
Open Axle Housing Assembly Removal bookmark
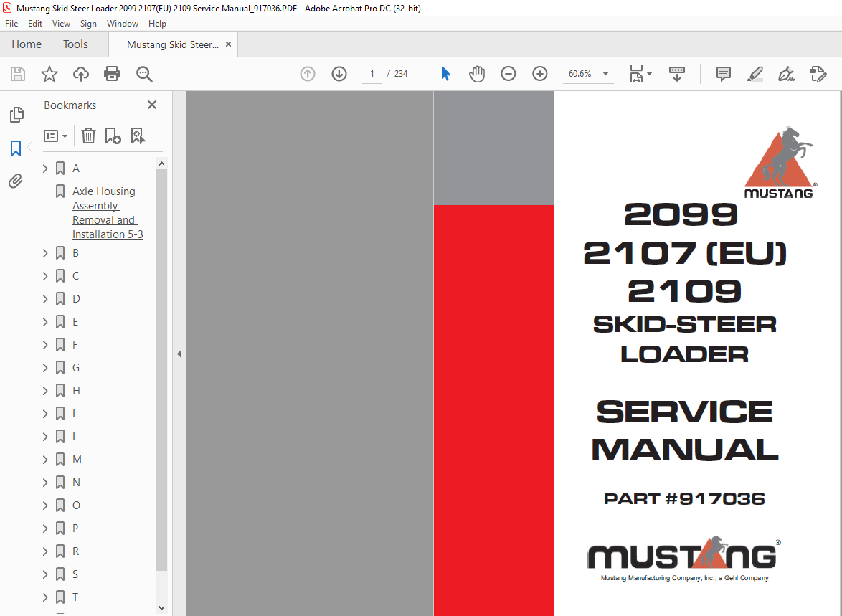(108, 213)
